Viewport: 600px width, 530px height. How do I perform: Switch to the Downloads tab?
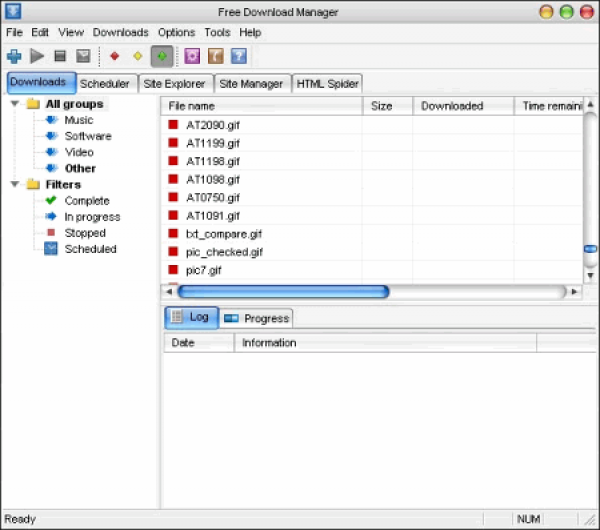pyautogui.click(x=41, y=83)
